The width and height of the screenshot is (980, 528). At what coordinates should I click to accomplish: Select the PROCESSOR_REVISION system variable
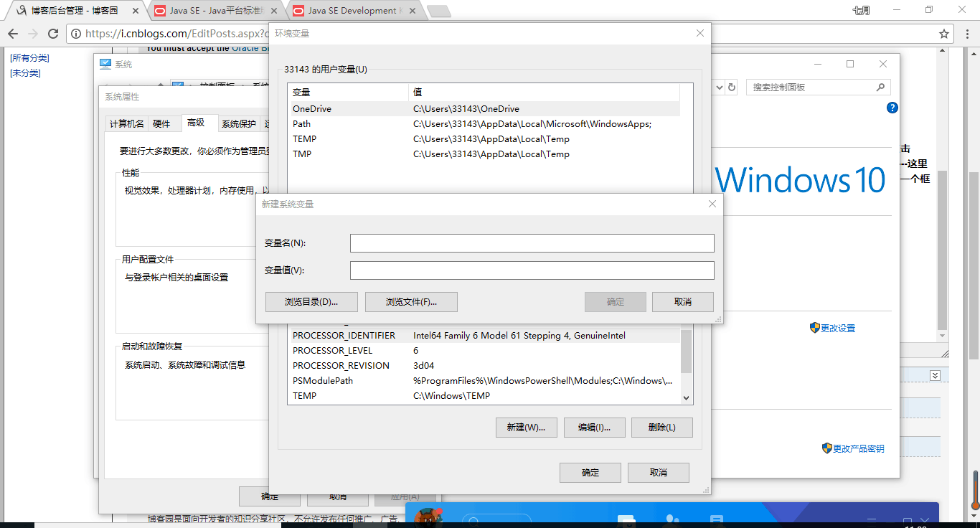pos(484,366)
